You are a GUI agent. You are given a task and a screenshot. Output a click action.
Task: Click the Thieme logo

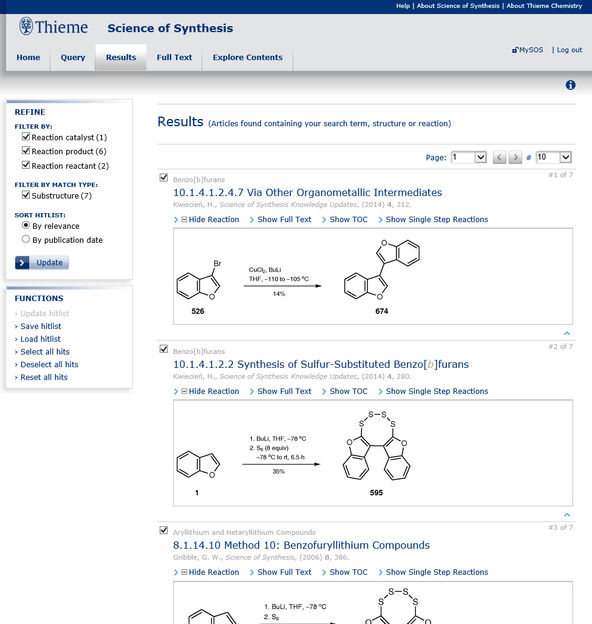point(53,27)
